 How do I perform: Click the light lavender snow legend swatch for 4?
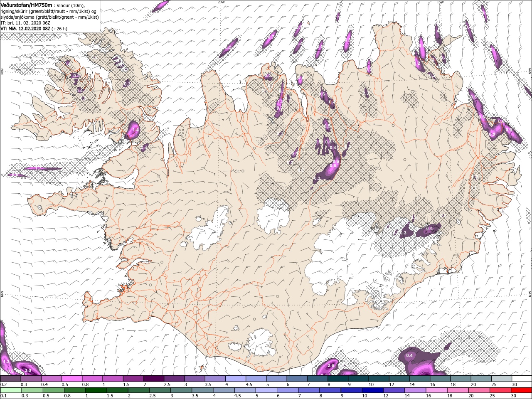pyautogui.click(x=235, y=378)
